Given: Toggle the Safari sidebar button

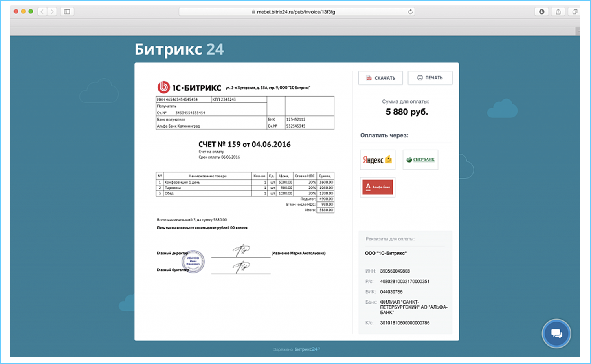Looking at the screenshot, I should [67, 11].
